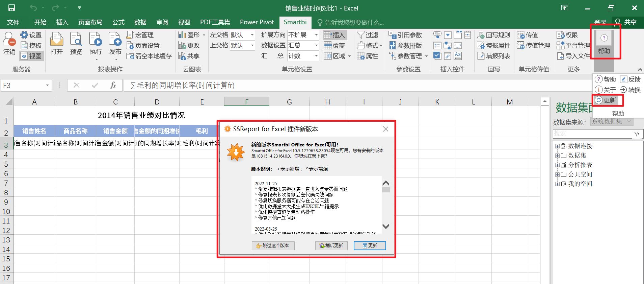The width and height of the screenshot is (644, 284).
Task: Expand the 我的空间 tree node
Action: click(x=557, y=184)
